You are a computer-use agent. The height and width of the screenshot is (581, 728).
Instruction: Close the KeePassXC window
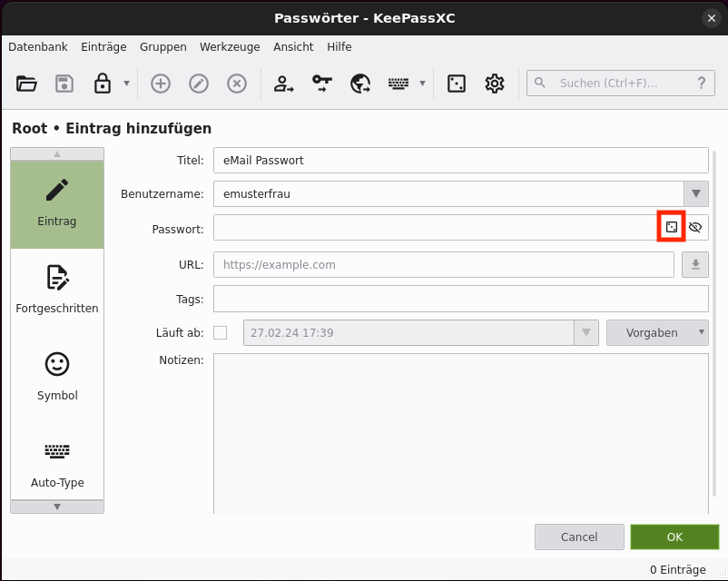(x=712, y=18)
